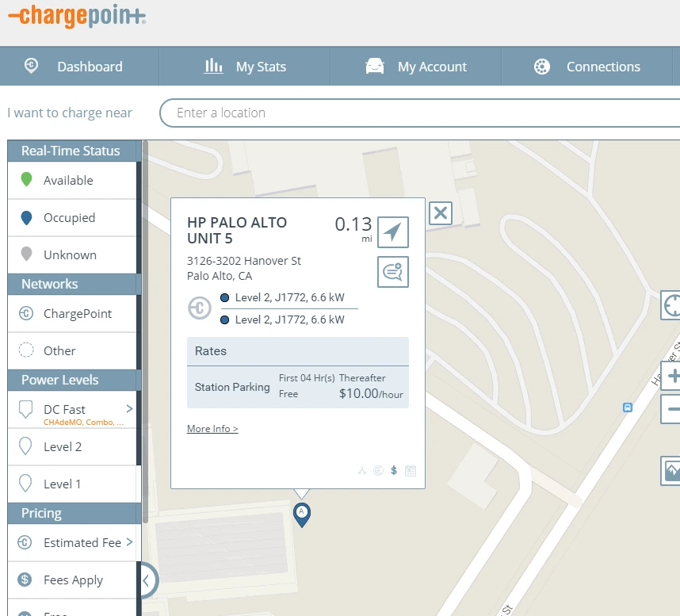Open the More Info link

click(x=212, y=429)
